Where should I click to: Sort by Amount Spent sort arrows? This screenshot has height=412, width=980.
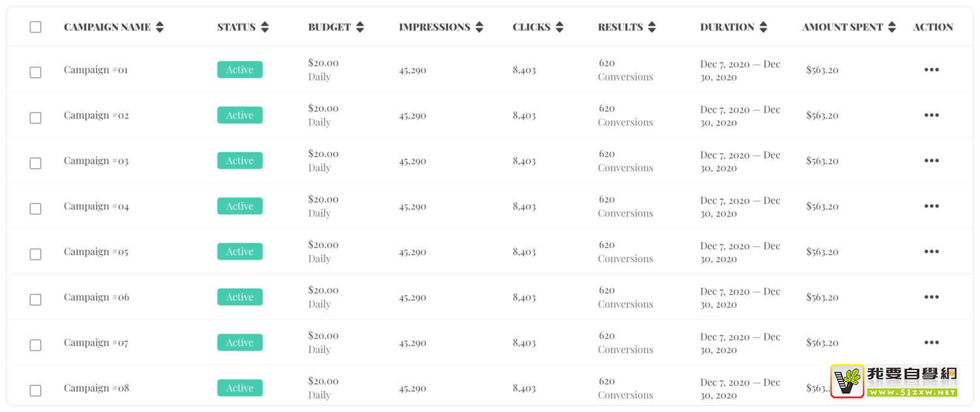(892, 27)
